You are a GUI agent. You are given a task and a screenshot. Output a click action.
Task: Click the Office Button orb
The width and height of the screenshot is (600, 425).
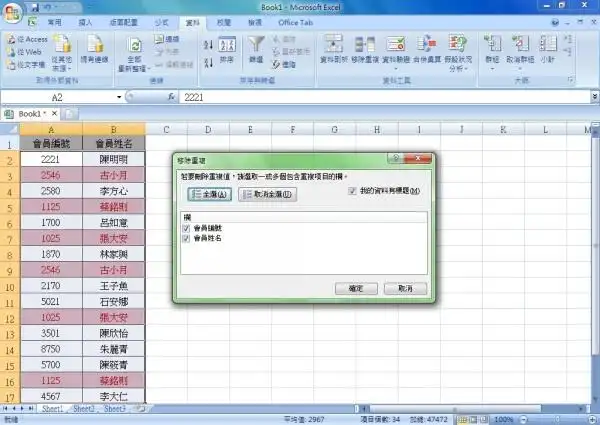(12, 13)
